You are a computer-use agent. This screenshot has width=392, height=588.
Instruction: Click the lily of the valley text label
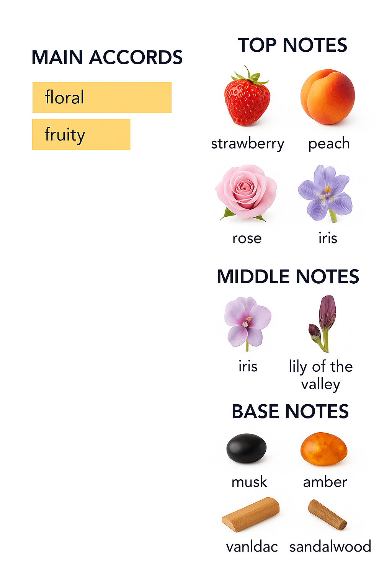[321, 375]
